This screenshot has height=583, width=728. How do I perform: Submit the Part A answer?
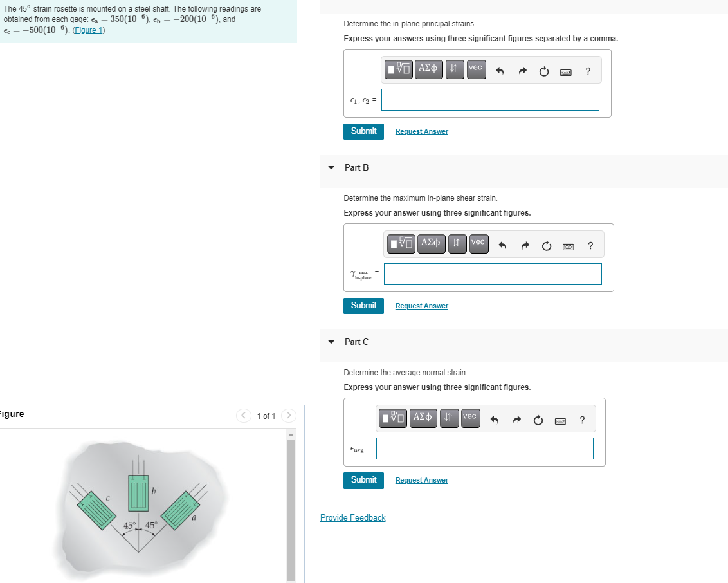363,131
